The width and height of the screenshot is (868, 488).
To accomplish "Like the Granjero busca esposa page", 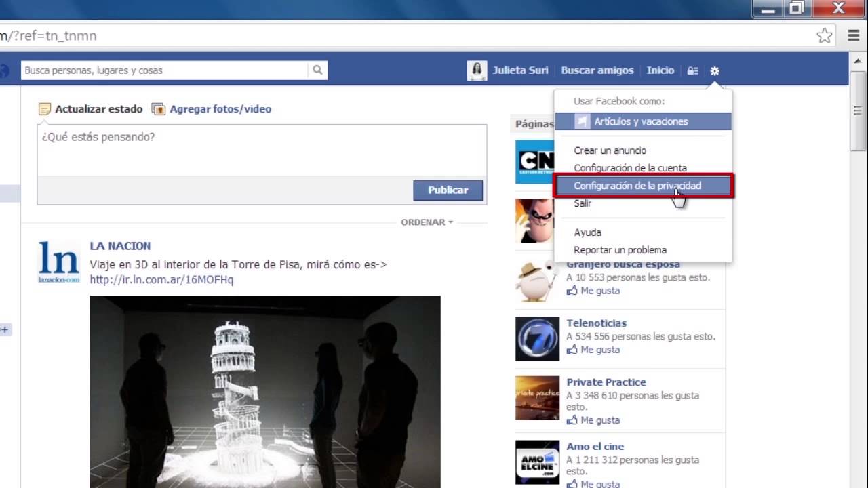I will pos(593,291).
